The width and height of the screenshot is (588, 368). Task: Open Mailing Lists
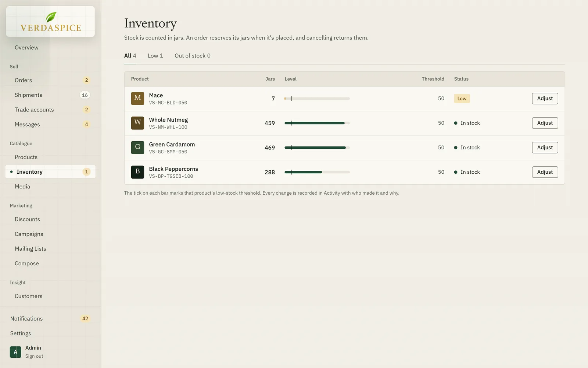(50, 249)
